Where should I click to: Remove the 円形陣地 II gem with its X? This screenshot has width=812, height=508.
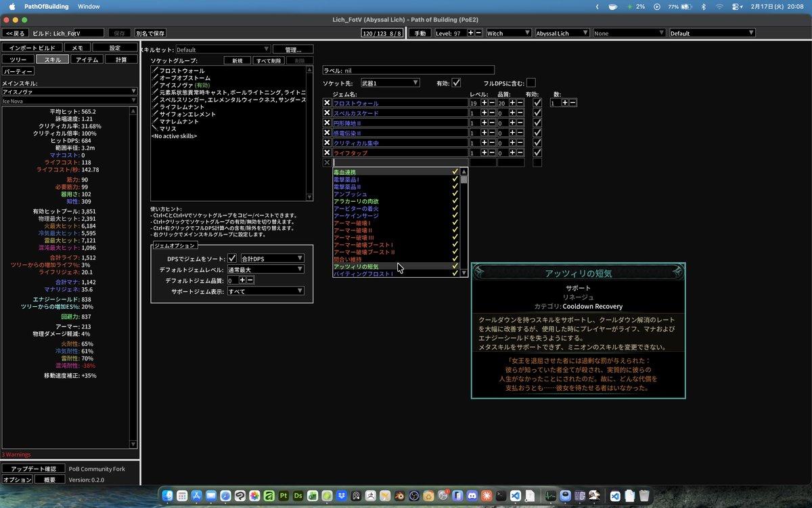[327, 123]
